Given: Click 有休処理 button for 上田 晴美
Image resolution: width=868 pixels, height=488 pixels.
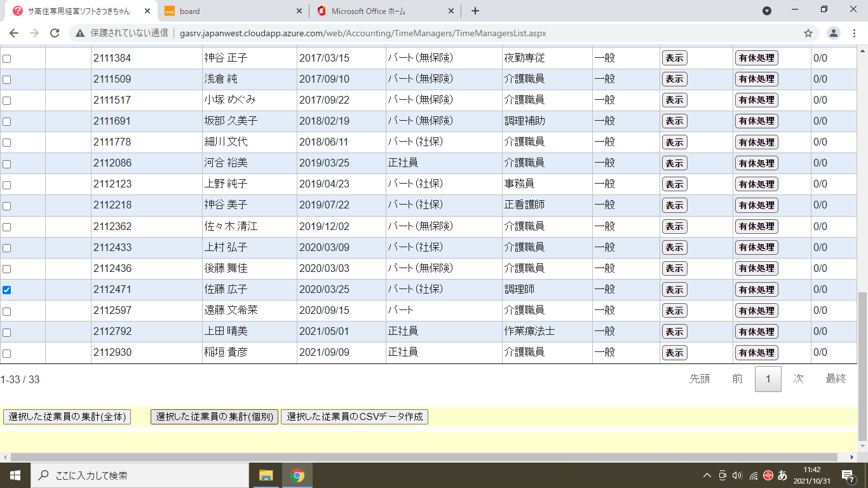Looking at the screenshot, I should pyautogui.click(x=756, y=332).
